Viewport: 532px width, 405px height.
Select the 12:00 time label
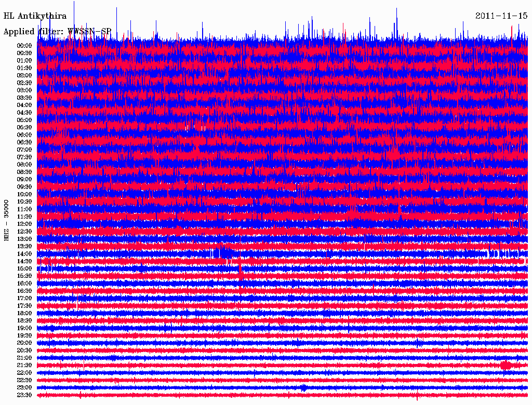point(24,224)
